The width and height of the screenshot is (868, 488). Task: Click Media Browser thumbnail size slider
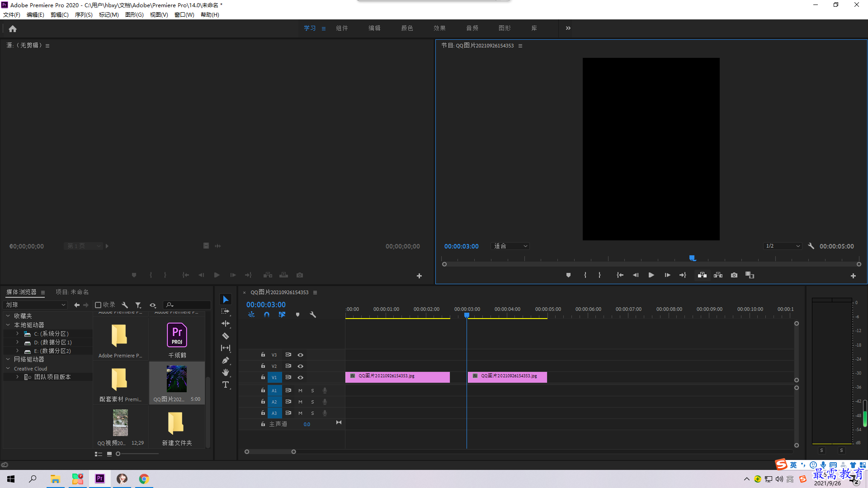[118, 454]
